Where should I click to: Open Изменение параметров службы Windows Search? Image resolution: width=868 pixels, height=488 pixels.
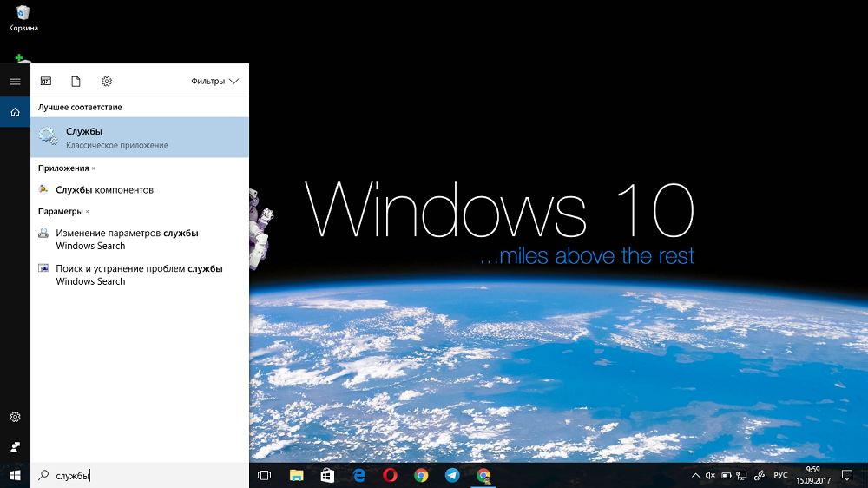tap(140, 240)
